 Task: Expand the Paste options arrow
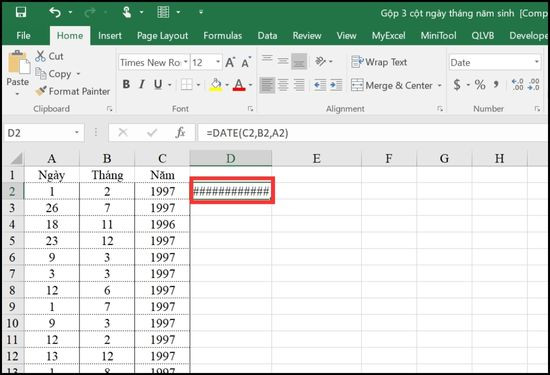[18, 94]
